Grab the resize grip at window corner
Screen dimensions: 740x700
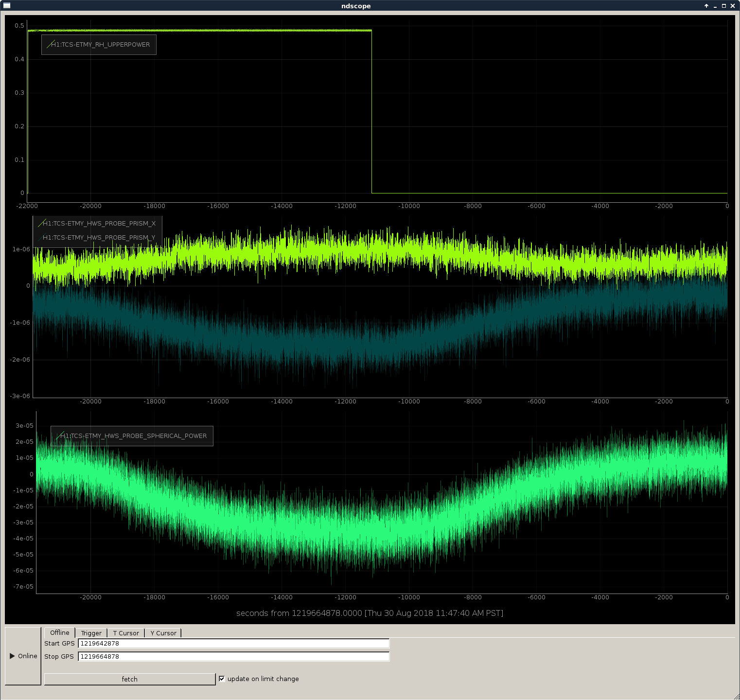(736, 696)
